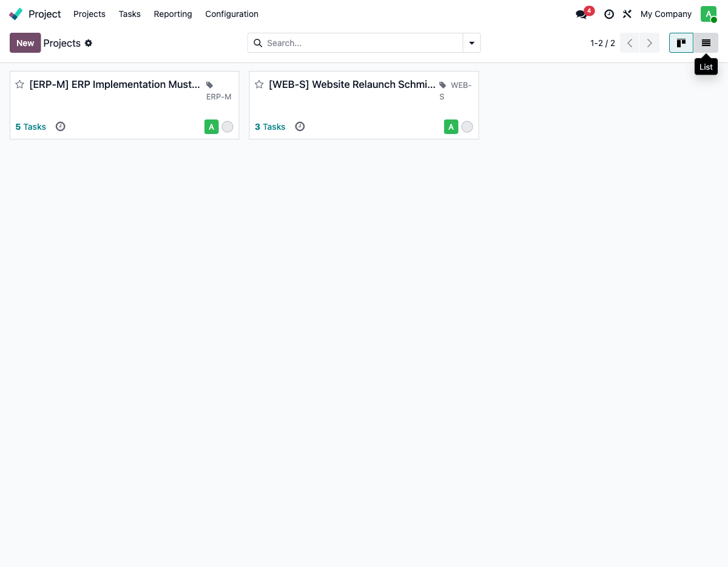Open the Projects gear actions menu

click(x=89, y=43)
